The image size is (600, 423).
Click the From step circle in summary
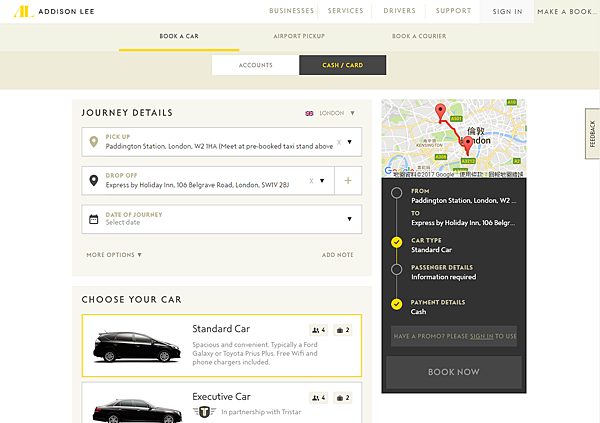pyautogui.click(x=396, y=193)
